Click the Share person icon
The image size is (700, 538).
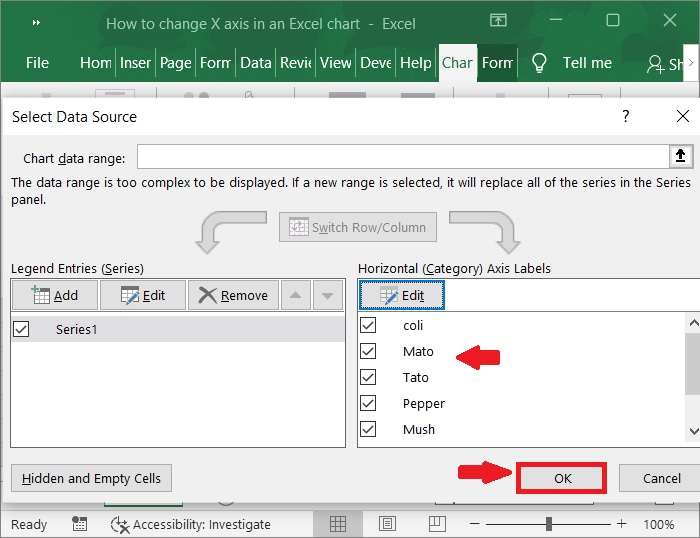pyautogui.click(x=655, y=64)
